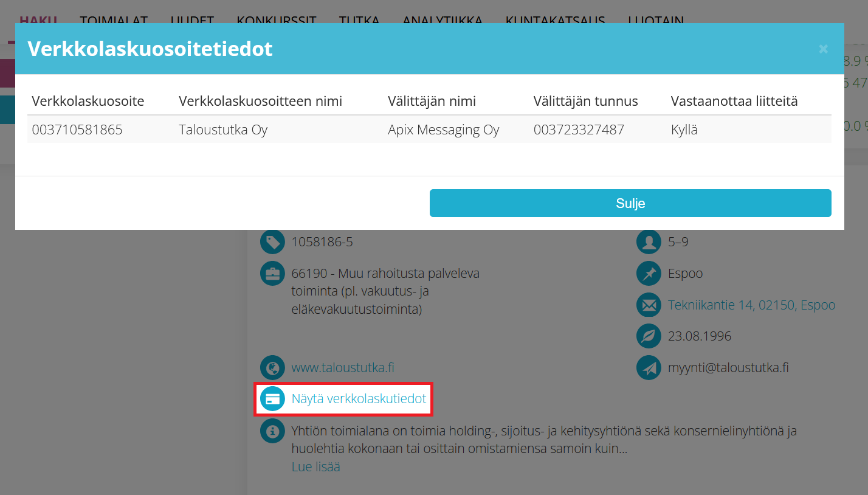Click the Välittäjän tunnus column header

pos(585,101)
